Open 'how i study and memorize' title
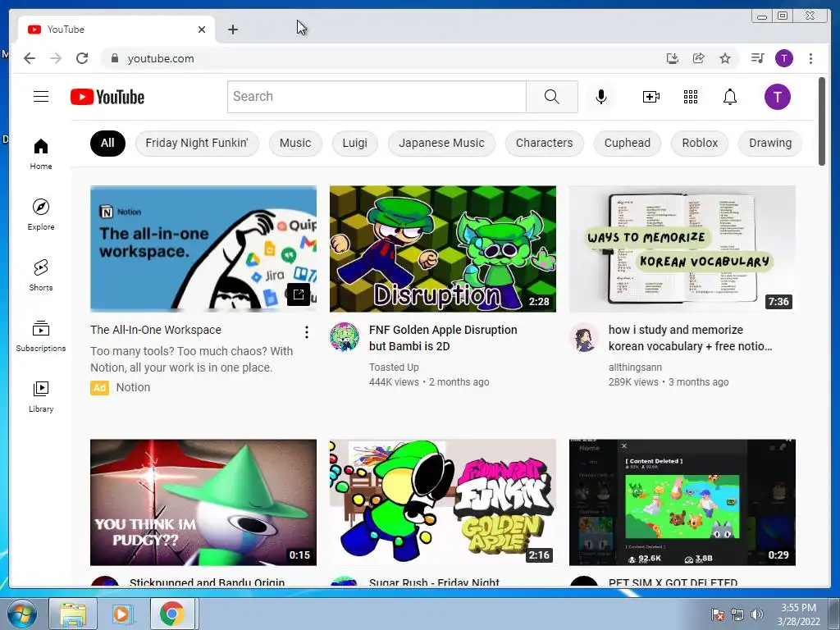Viewport: 840px width, 630px height. click(690, 337)
